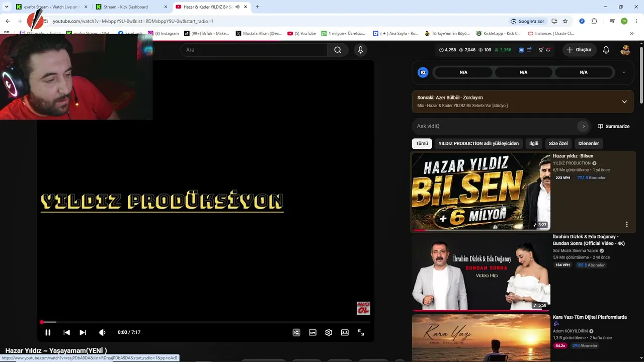Skip to the next video in the mix
The height and width of the screenshot is (362, 644).
83,332
